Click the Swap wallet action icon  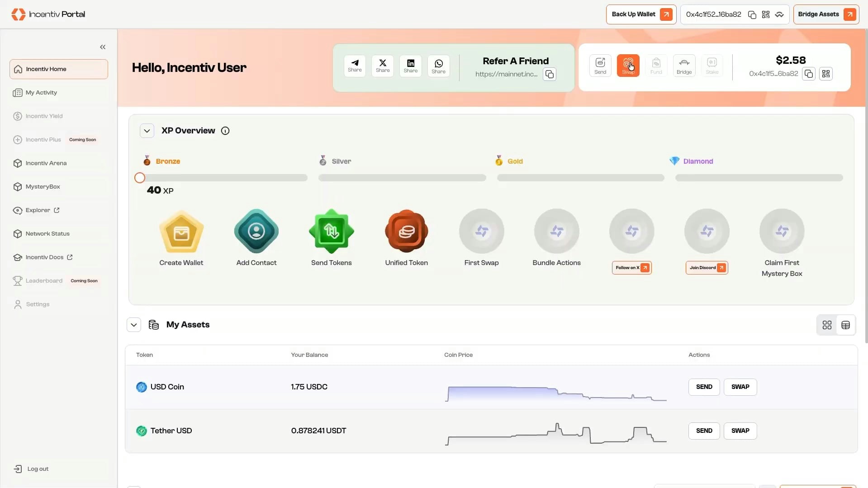(628, 66)
